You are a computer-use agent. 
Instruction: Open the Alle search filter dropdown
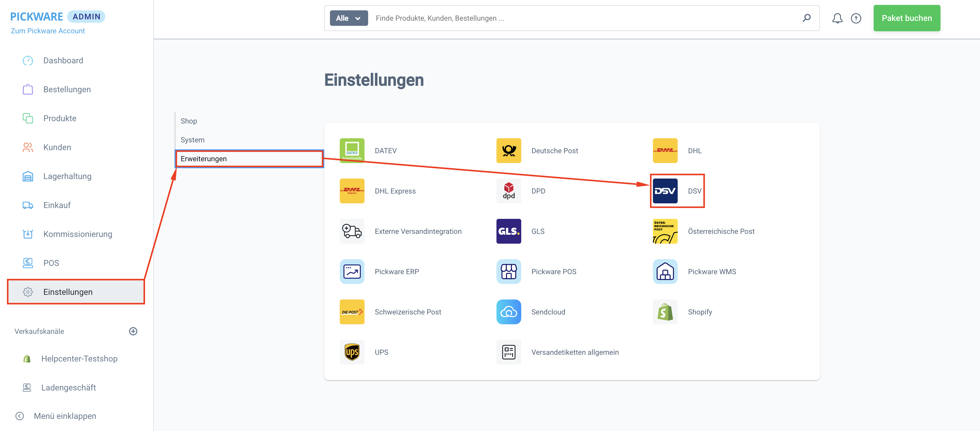pos(348,18)
